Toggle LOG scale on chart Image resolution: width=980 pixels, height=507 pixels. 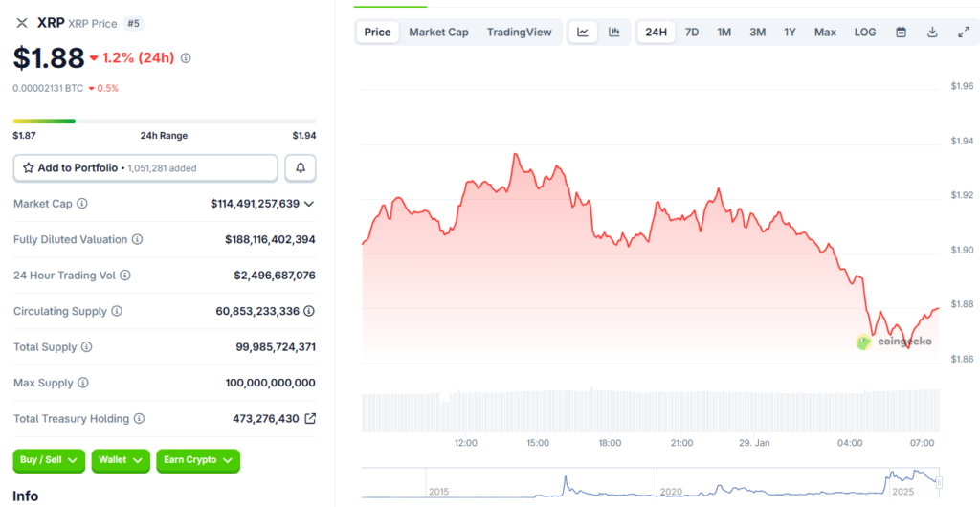(x=864, y=32)
